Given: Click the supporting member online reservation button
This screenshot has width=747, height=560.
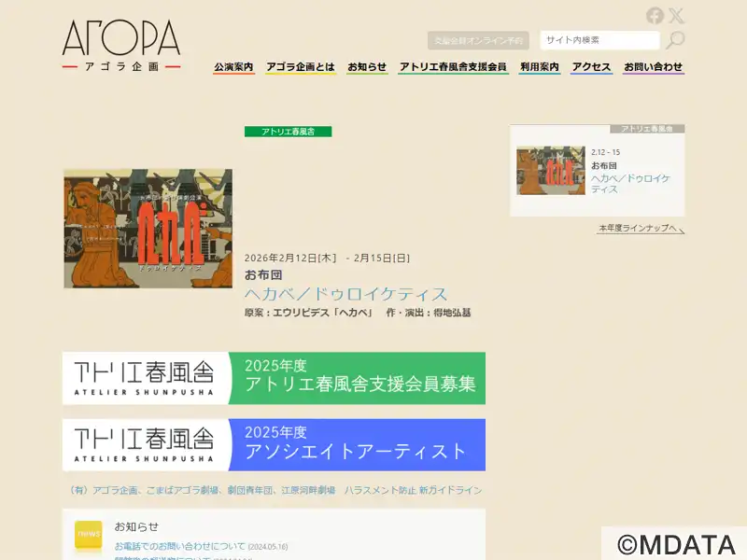Looking at the screenshot, I should coord(478,40).
